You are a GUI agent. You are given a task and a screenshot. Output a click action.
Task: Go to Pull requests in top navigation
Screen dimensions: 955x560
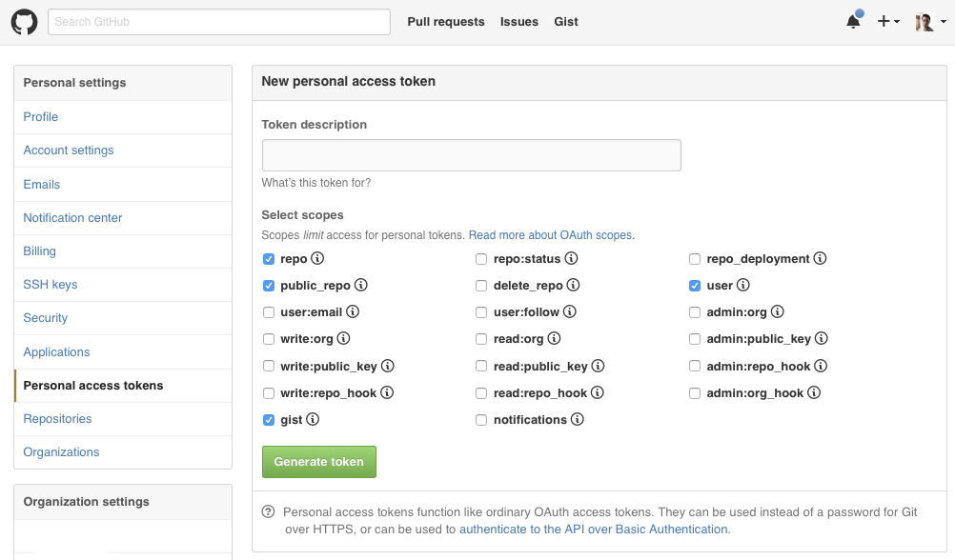pos(445,22)
